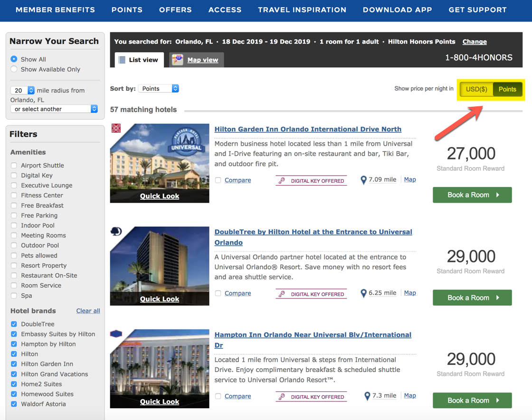Tick the Free Breakfast checkbox

tap(14, 205)
